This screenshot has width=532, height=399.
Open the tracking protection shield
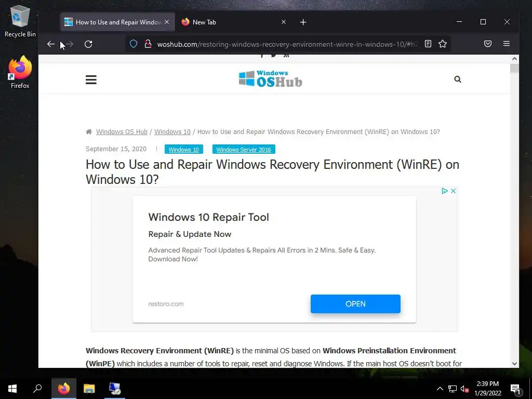click(134, 44)
